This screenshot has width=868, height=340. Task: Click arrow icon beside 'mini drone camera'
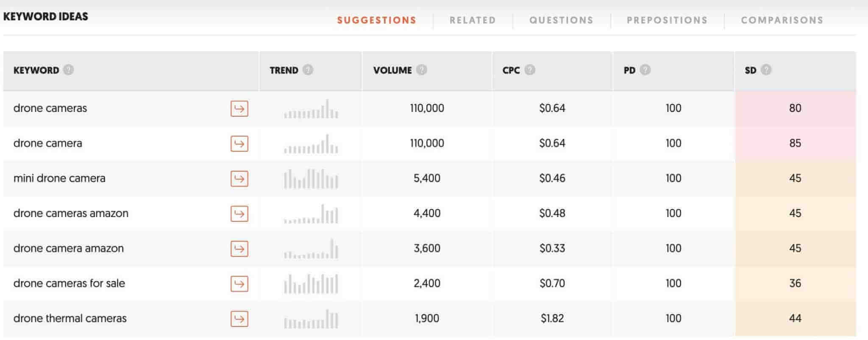(239, 178)
